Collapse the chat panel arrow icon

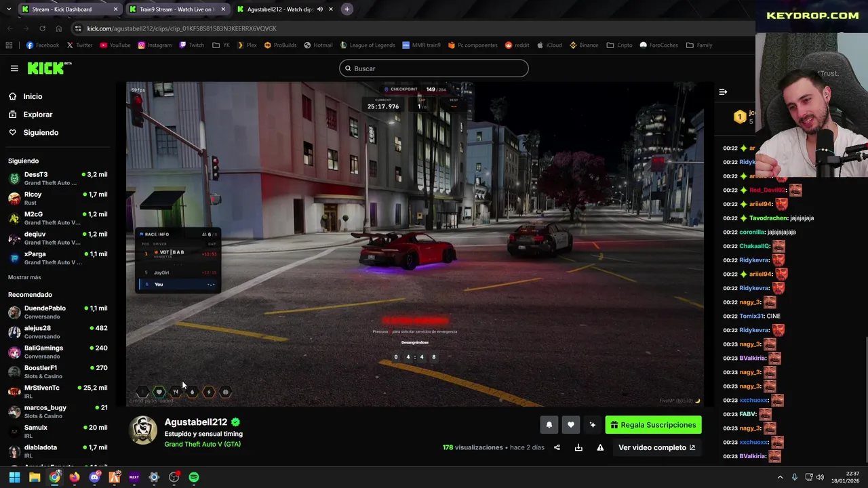(x=723, y=91)
